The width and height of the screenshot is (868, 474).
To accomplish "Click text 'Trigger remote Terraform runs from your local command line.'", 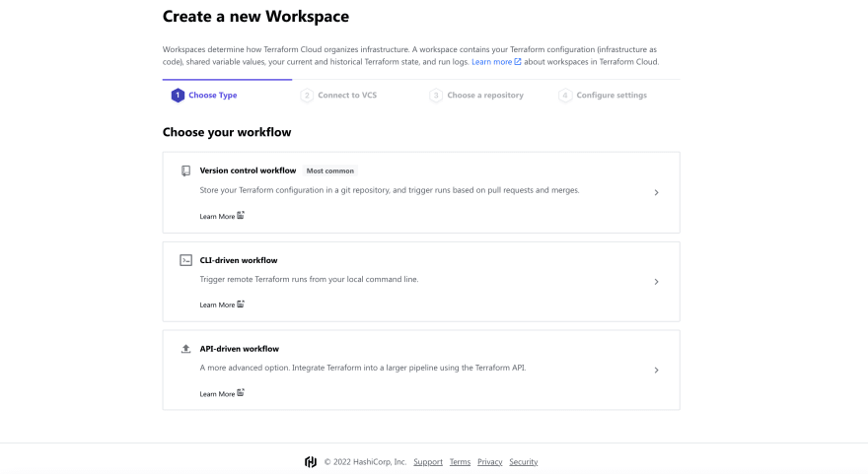I will click(310, 279).
